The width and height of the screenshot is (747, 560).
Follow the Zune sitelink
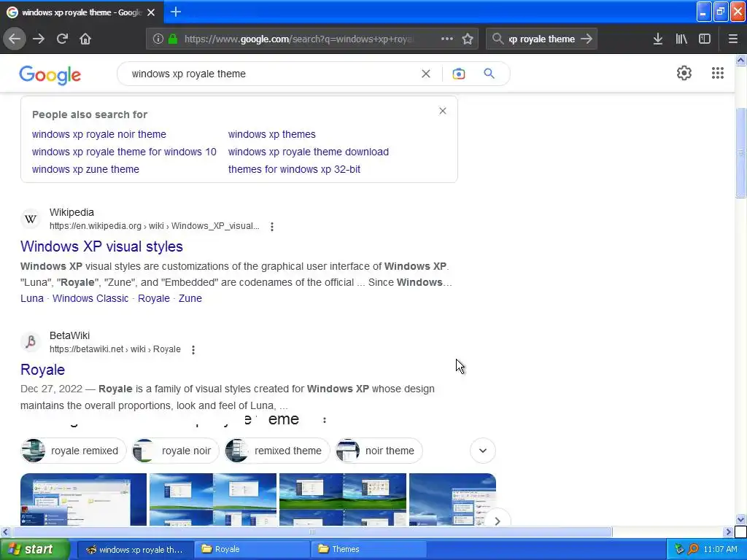point(190,298)
